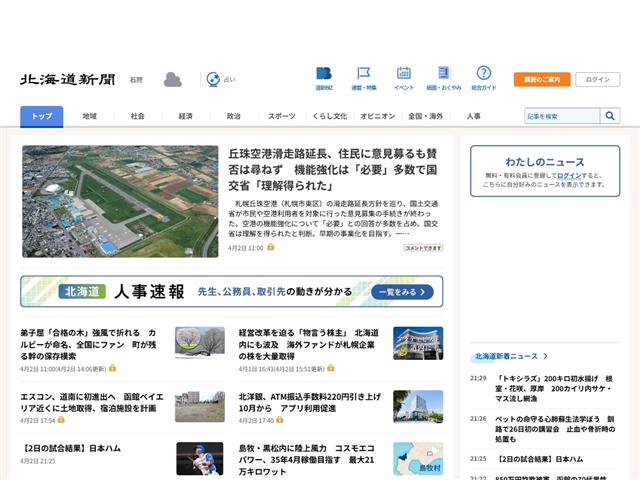Select the 政治 menu item
Image resolution: width=640 pixels, height=480 pixels.
point(233,116)
